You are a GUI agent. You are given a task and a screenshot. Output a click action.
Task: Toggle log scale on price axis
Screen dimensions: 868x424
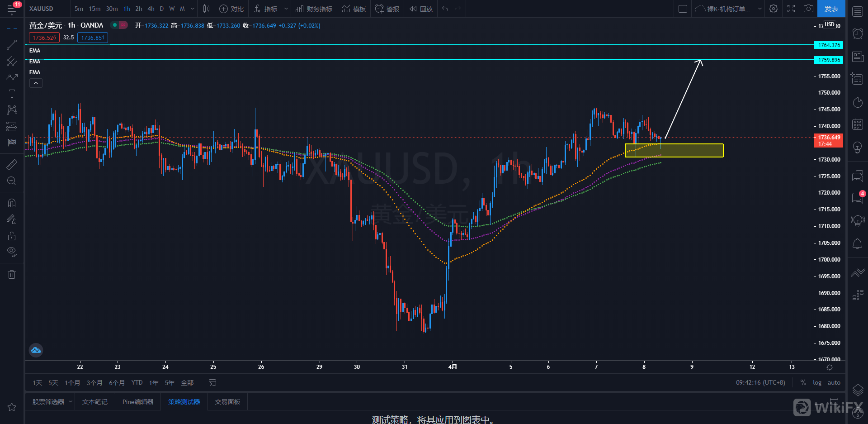click(817, 383)
